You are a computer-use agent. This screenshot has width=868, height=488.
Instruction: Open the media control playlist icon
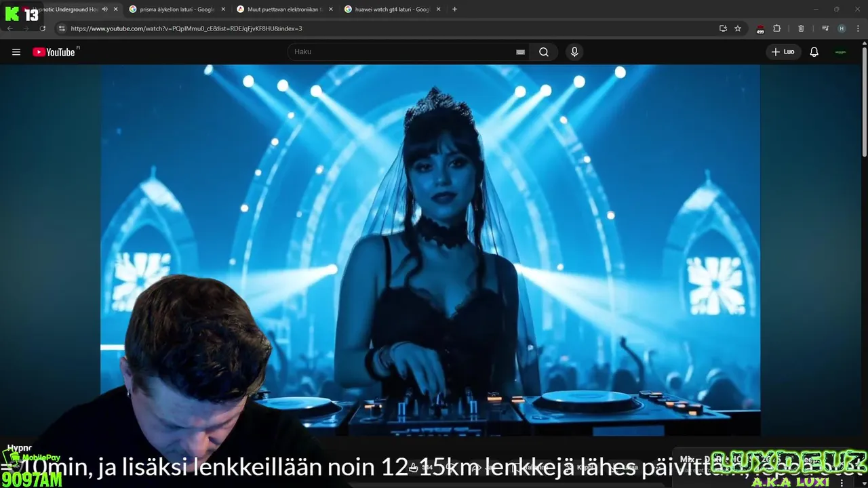pyautogui.click(x=825, y=28)
